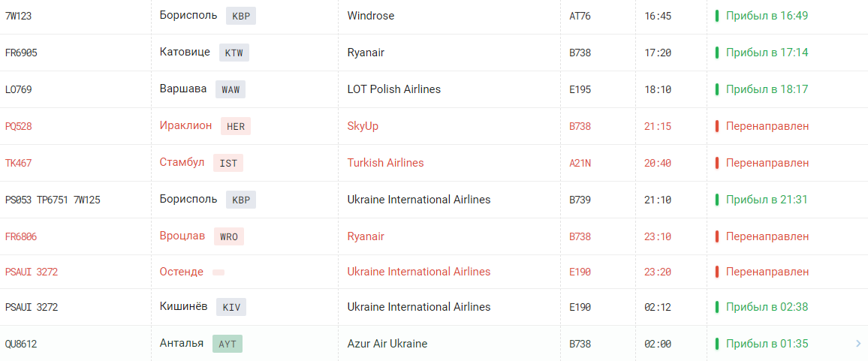Select the SkyUp airline name
This screenshot has height=361, width=868.
[x=363, y=126]
